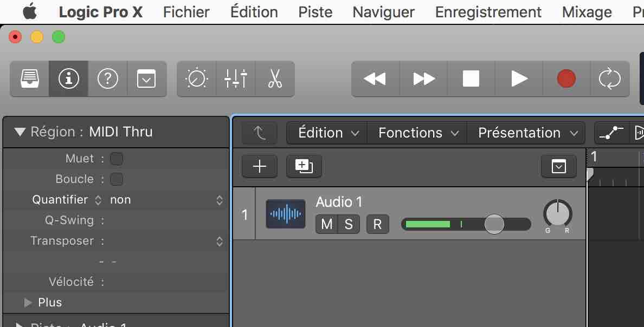Open the Apple menu

30,12
